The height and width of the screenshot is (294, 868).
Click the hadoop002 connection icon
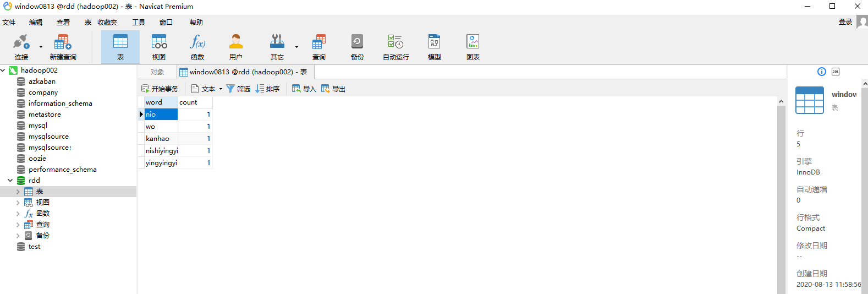click(x=13, y=70)
